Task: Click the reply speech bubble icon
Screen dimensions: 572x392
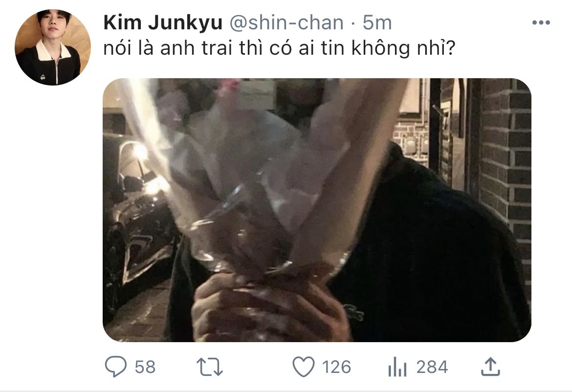Action: 116,366
